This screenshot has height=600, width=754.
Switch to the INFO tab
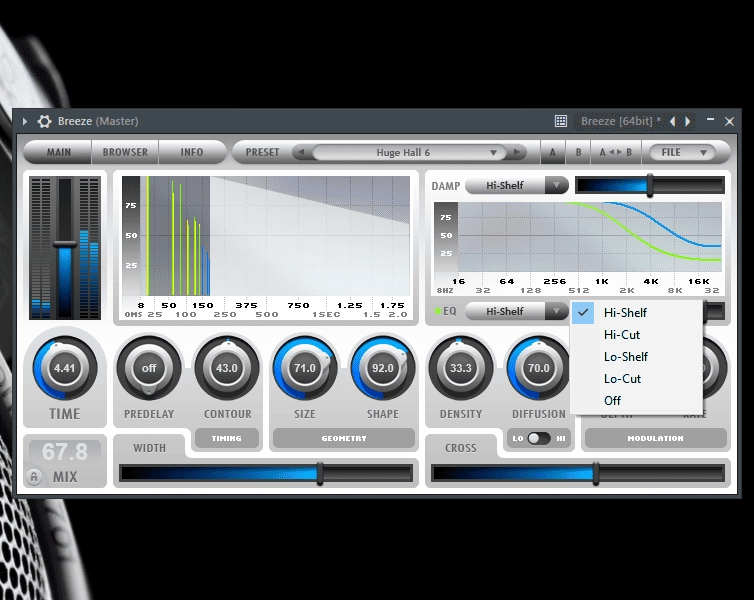(192, 152)
